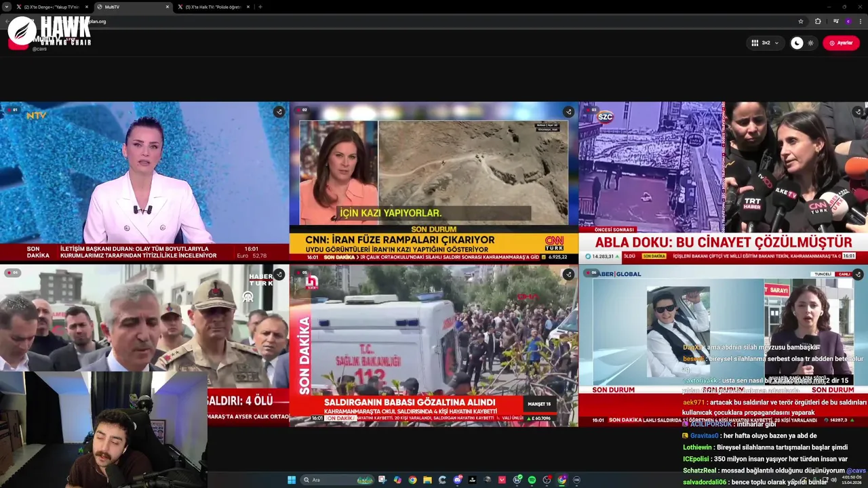
Task: Click username SchatzReal in chat overlay
Action: (x=700, y=470)
